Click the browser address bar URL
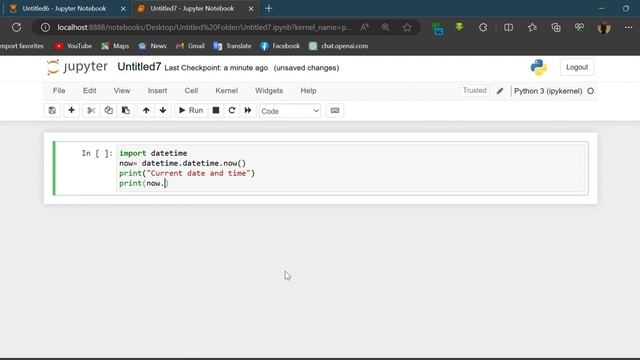The image size is (640, 360). point(203,27)
